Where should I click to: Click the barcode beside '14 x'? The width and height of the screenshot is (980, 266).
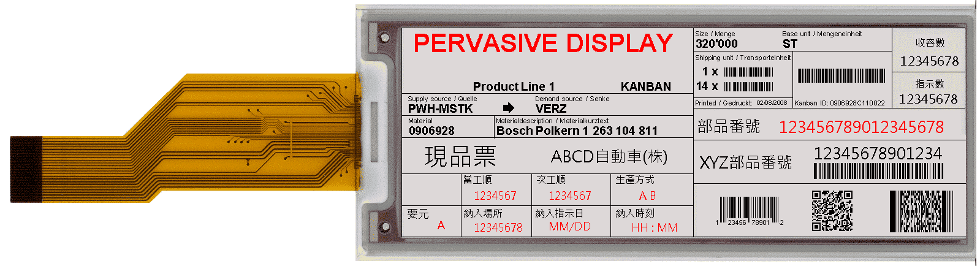pos(748,86)
